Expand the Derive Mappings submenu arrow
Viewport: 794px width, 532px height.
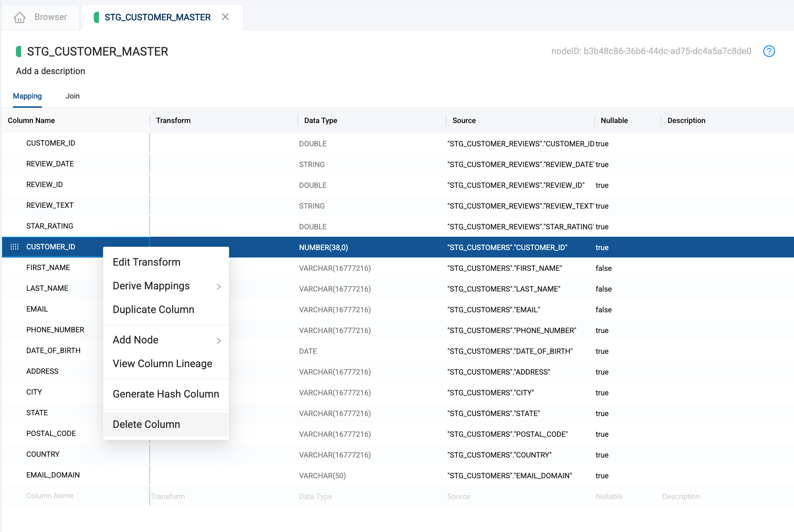tap(219, 286)
